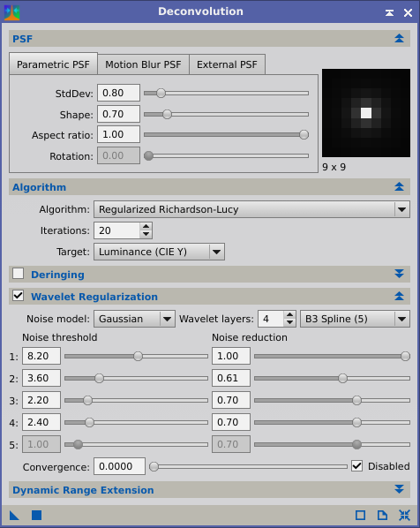This screenshot has width=420, height=528.
Task: Click layer 1 noise reduction slider handle
Action: coord(406,356)
